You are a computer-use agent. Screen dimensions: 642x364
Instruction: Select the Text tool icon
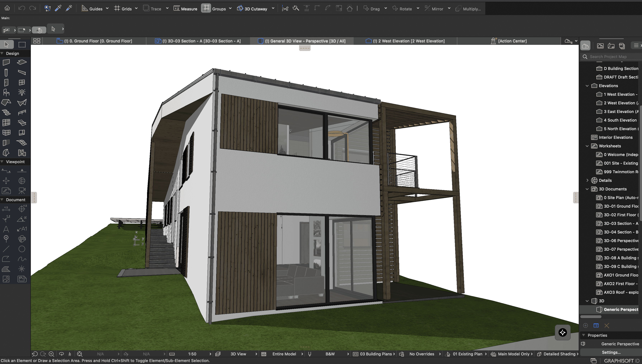point(6,229)
